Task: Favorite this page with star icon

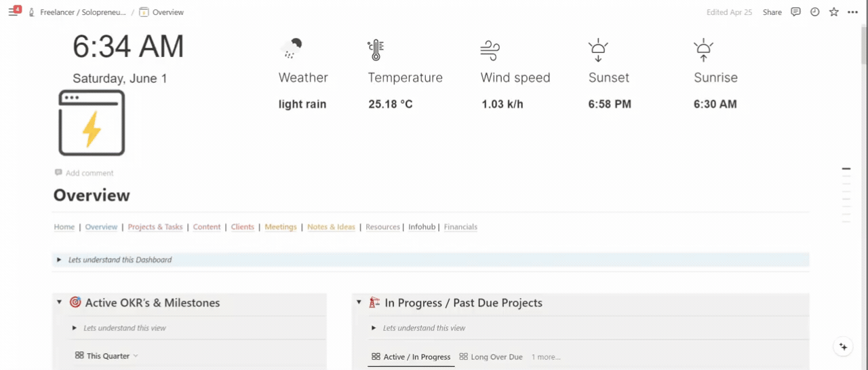Action: click(x=833, y=12)
